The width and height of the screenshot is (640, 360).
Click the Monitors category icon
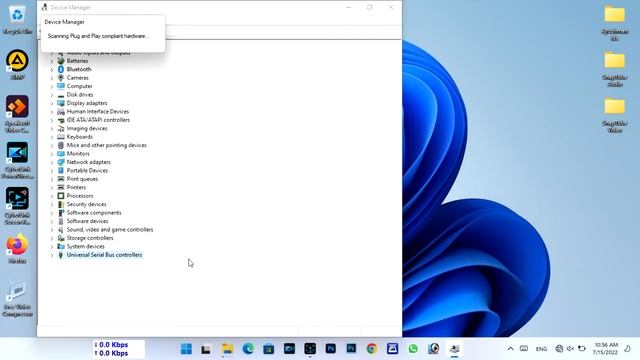(61, 153)
